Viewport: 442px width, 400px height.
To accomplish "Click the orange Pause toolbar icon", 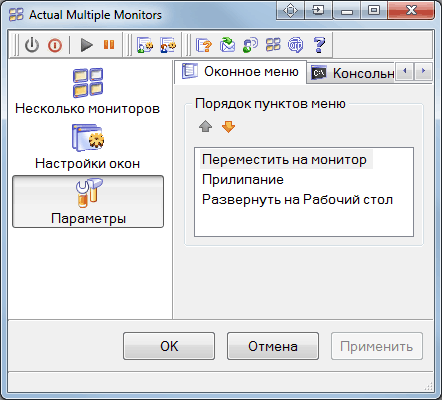I will [x=109, y=44].
